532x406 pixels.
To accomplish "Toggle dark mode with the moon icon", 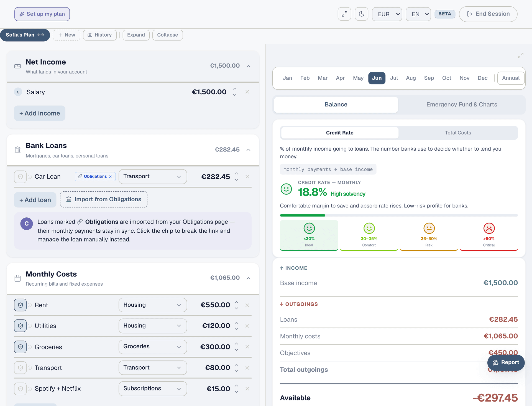I will (361, 14).
